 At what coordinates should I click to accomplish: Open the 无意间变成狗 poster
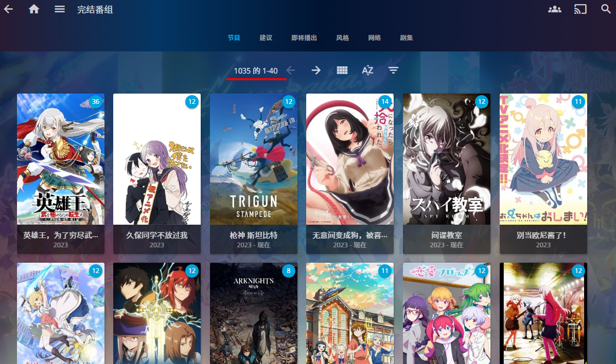[x=349, y=159]
